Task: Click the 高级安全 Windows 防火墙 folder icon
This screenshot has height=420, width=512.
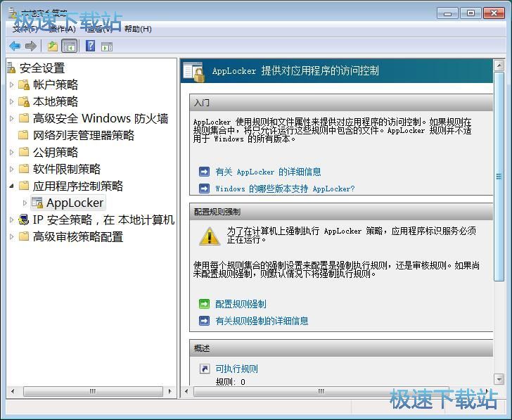Action: (23, 118)
